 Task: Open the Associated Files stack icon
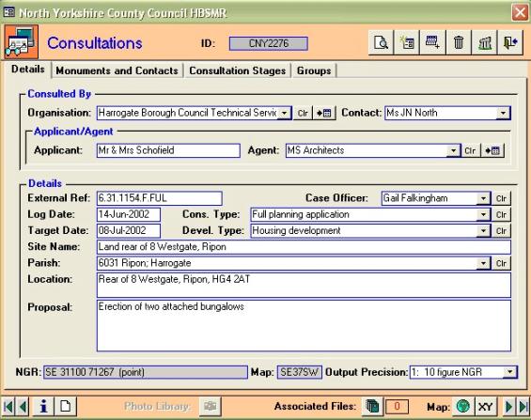click(372, 406)
